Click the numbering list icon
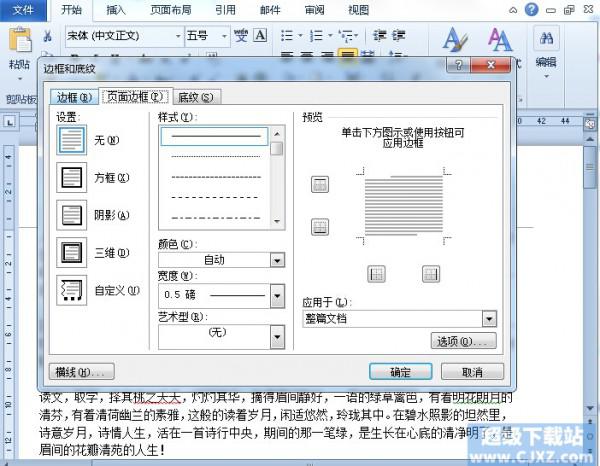 pos(316,36)
